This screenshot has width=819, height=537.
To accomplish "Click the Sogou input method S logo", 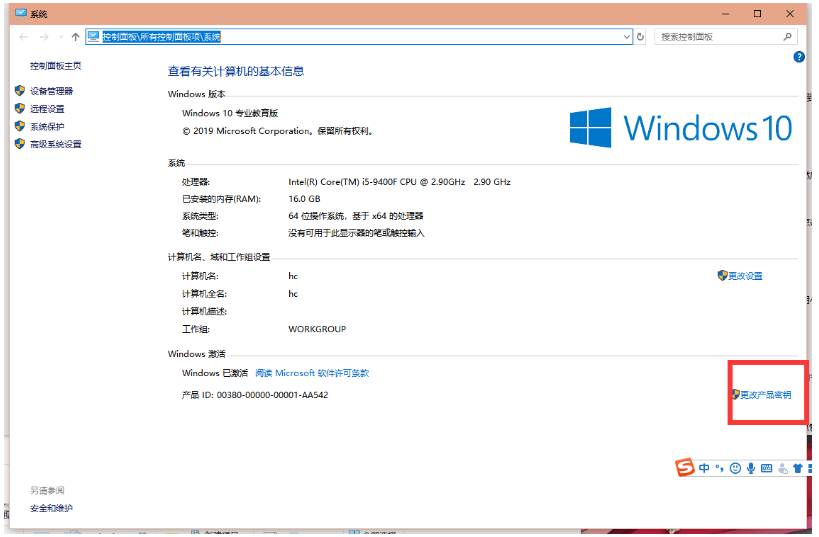I will (685, 467).
